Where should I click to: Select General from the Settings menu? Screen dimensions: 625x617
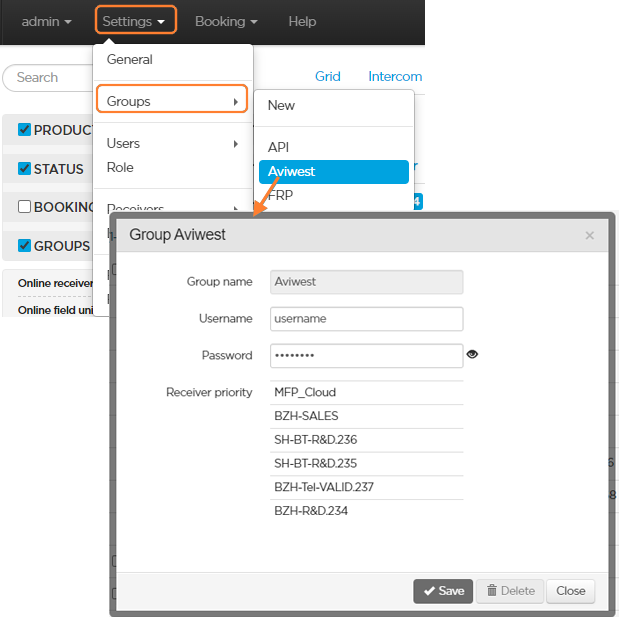pyautogui.click(x=130, y=59)
